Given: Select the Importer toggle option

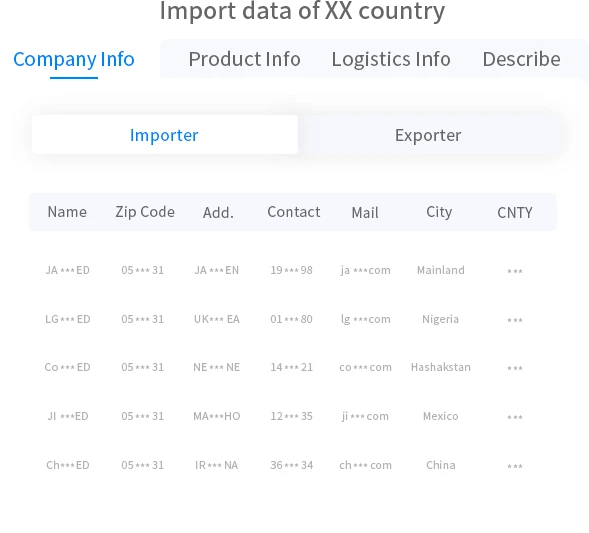Looking at the screenshot, I should tap(165, 135).
